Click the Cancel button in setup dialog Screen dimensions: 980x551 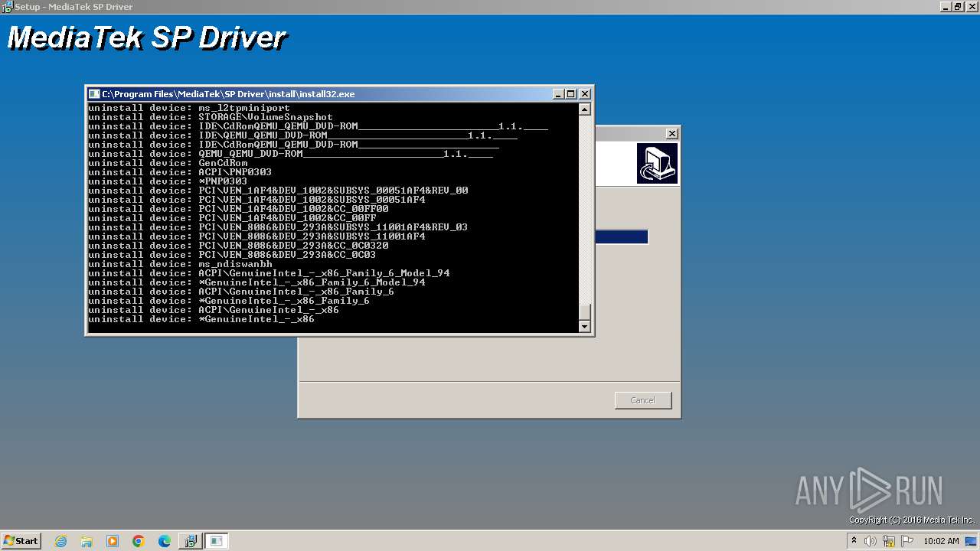[x=643, y=400]
